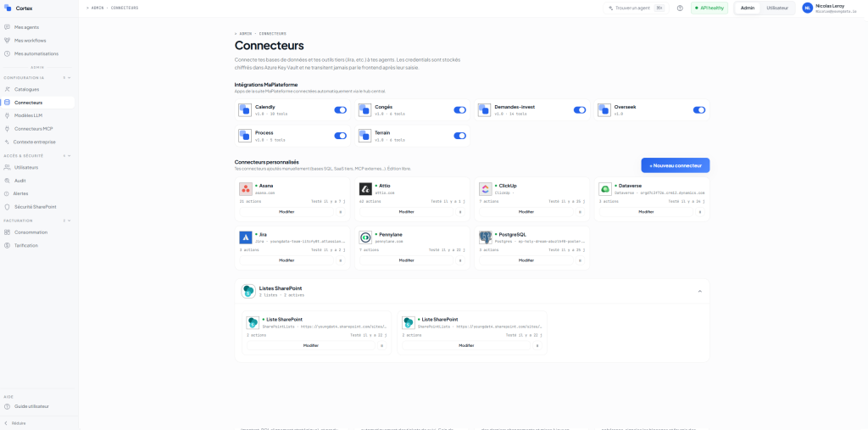
Task: Collapse the Facturation sidebar section
Action: (70, 221)
